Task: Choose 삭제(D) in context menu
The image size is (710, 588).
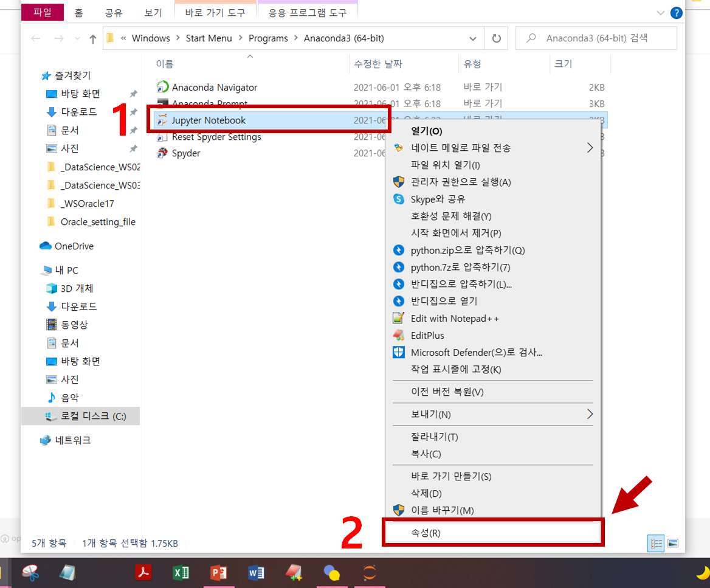Action: [493, 493]
